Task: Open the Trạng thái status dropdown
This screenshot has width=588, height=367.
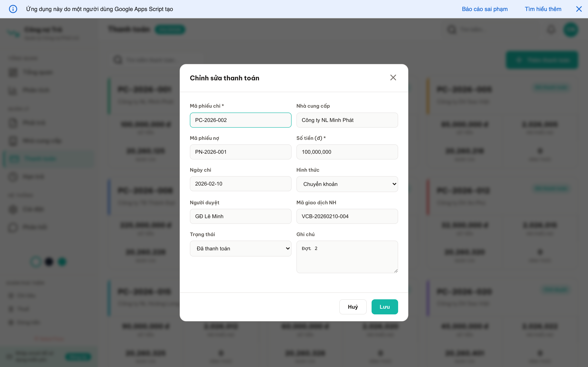Action: point(240,248)
